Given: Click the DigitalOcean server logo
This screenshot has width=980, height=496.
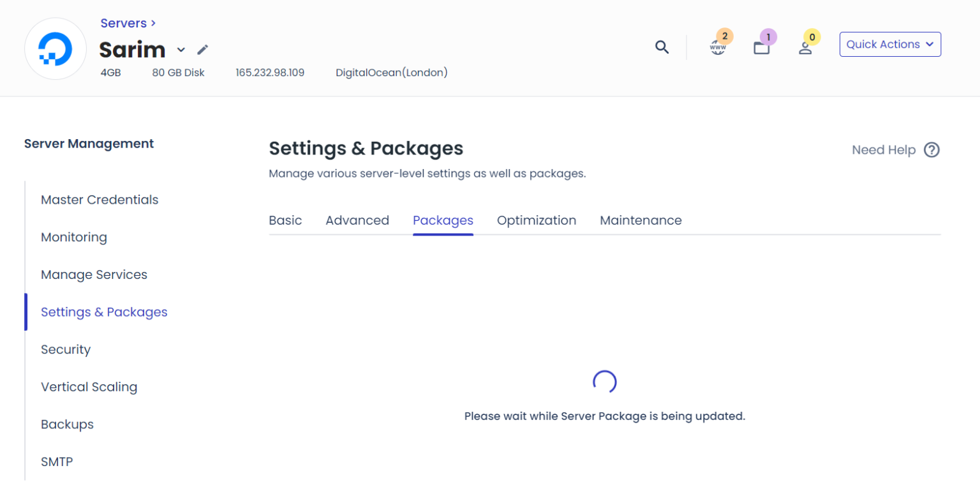Looking at the screenshot, I should [x=56, y=49].
